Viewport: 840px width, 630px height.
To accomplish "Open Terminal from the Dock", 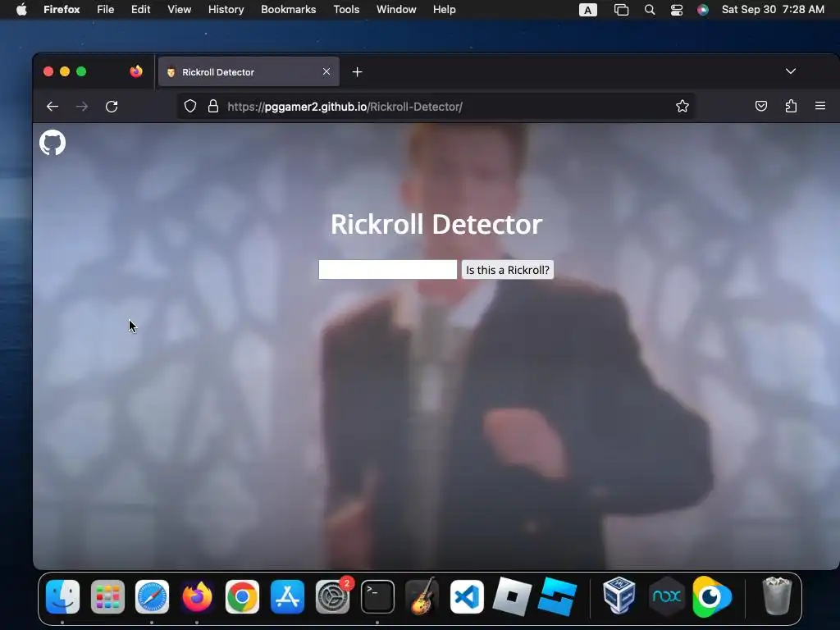I will pos(377,597).
